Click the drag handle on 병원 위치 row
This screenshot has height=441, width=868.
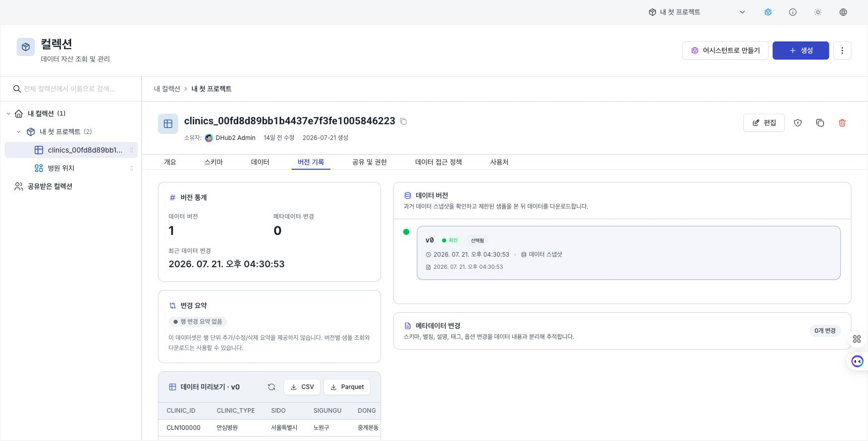click(x=132, y=168)
